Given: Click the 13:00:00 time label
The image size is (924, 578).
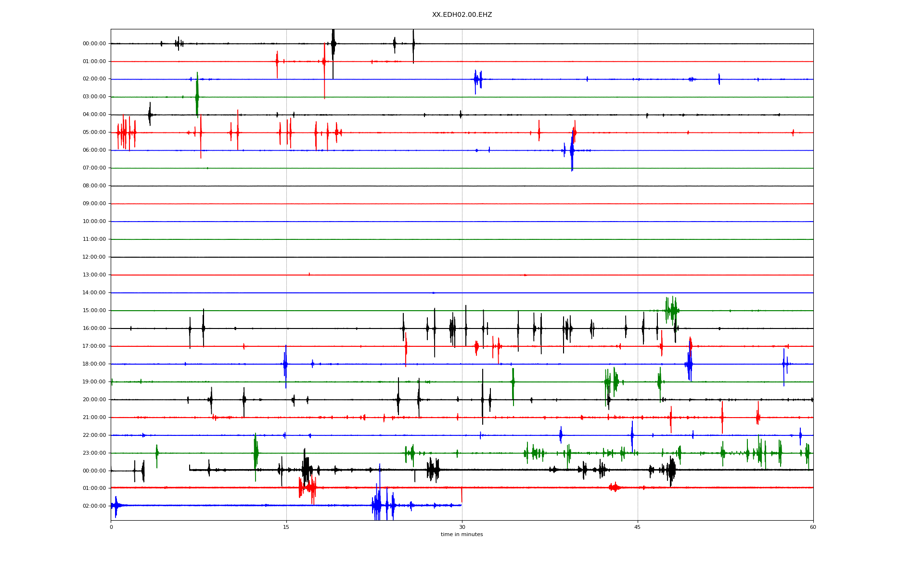Looking at the screenshot, I should click(x=94, y=275).
